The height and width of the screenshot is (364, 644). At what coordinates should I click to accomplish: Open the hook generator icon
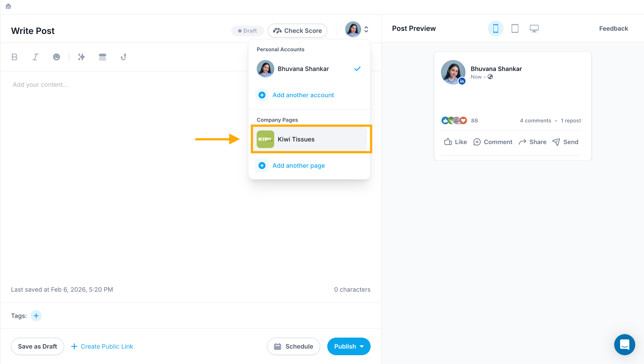[124, 57]
